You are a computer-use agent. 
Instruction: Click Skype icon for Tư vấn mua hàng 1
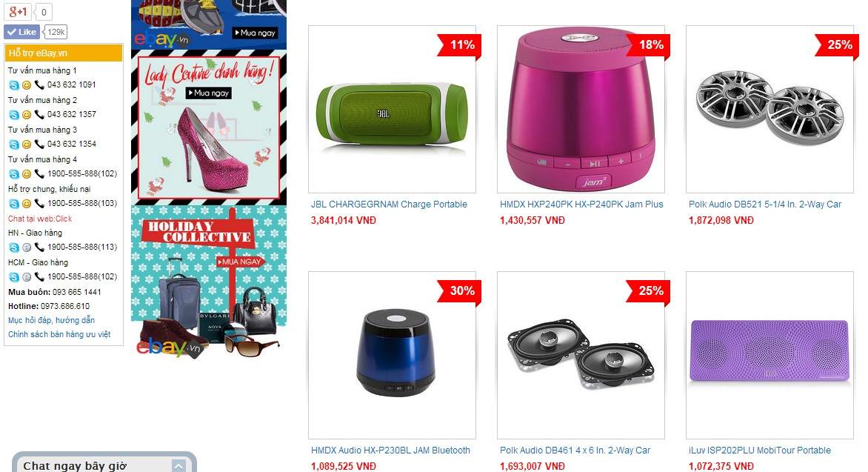click(x=14, y=85)
